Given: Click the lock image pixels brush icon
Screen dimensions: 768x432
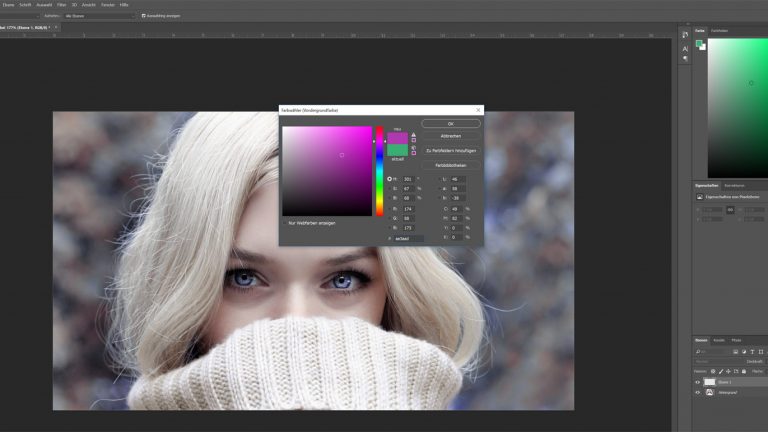Looking at the screenshot, I should pos(720,371).
